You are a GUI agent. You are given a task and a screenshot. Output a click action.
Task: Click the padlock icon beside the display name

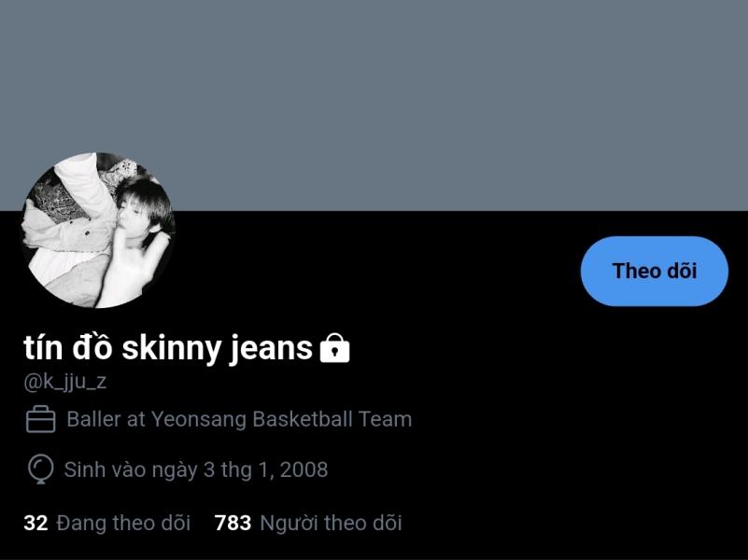335,348
